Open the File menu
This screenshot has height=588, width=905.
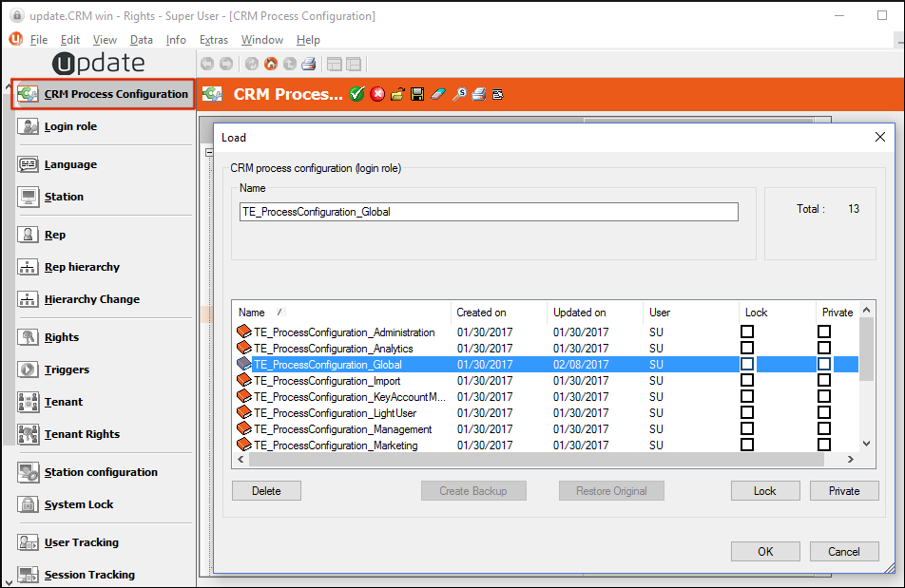pyautogui.click(x=39, y=40)
